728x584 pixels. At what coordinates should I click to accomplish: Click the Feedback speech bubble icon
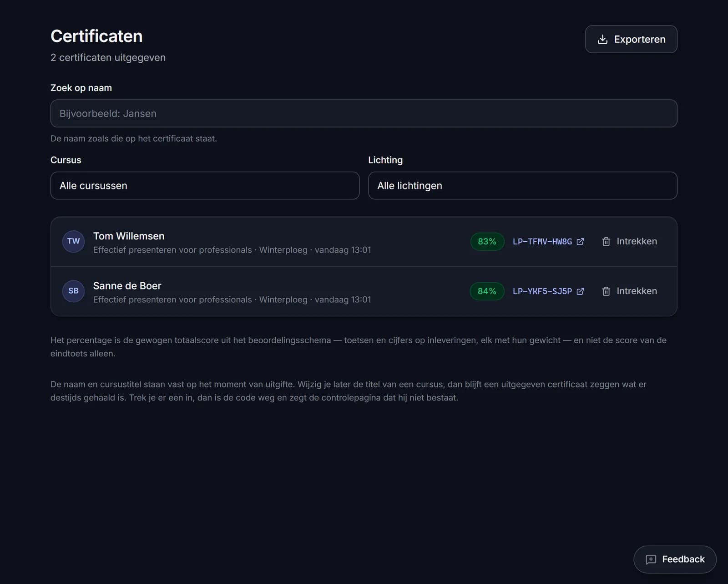click(x=651, y=559)
